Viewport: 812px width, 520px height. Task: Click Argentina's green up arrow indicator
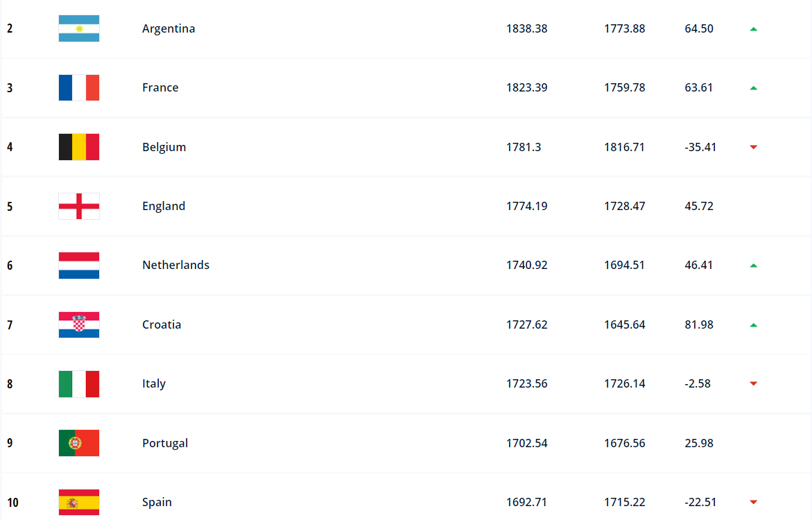(x=753, y=29)
